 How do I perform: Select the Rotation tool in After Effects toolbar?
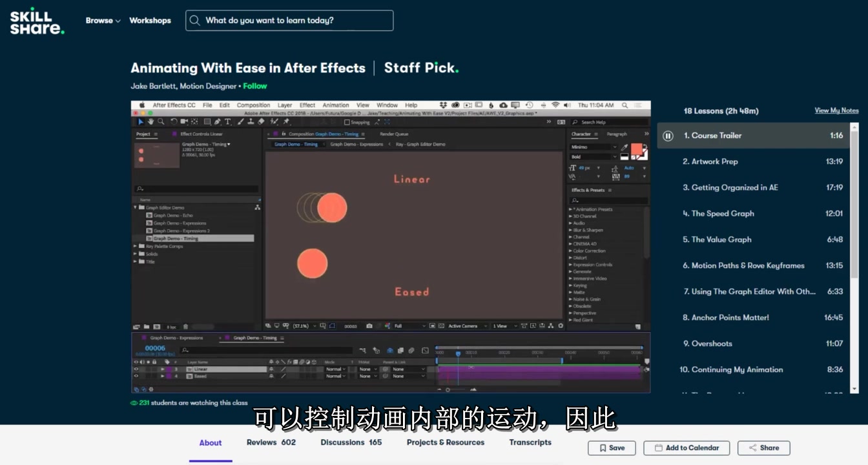[x=174, y=121]
